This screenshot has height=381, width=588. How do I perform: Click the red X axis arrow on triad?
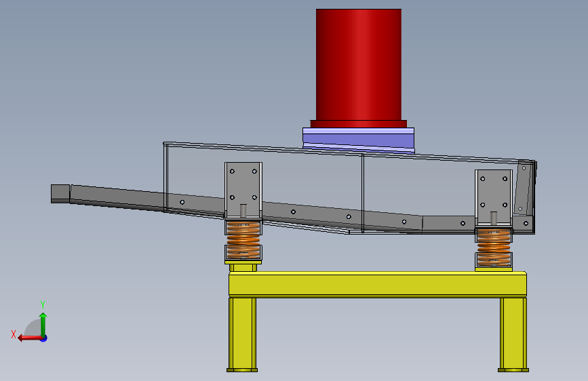coord(30,338)
